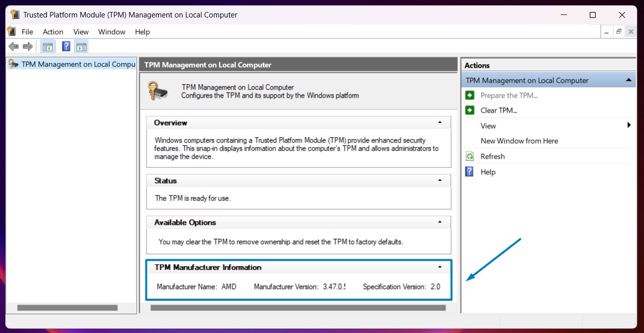Image resolution: width=644 pixels, height=333 pixels.
Task: Collapse the TPM Manufacturer Information section
Action: pos(439,267)
